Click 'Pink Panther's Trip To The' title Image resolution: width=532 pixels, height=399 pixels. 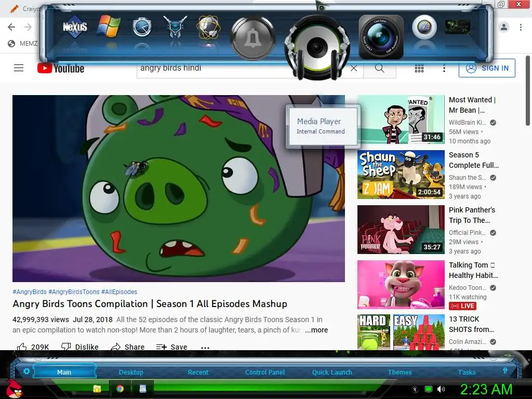pos(472,215)
